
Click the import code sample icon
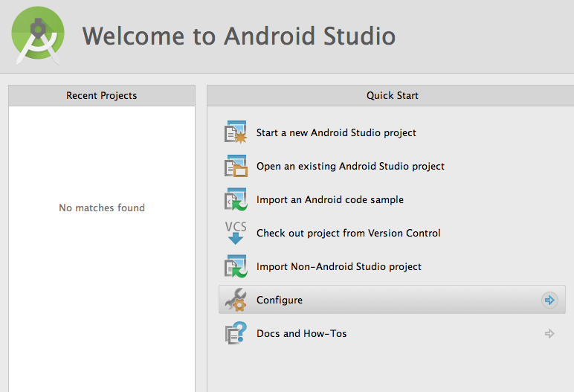click(236, 199)
